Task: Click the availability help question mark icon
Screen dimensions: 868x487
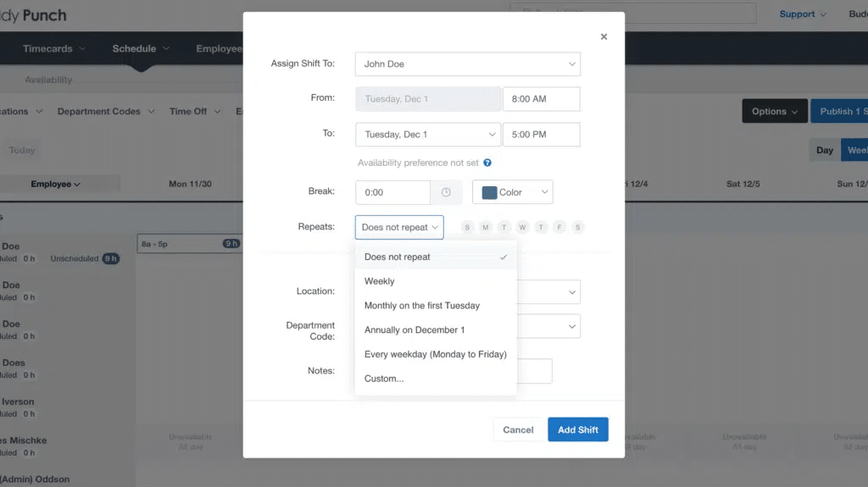Action: pos(487,163)
